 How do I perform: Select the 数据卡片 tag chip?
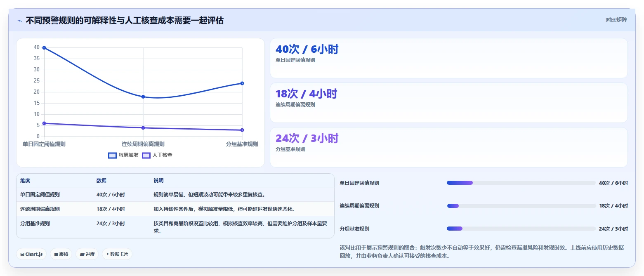pyautogui.click(x=117, y=254)
